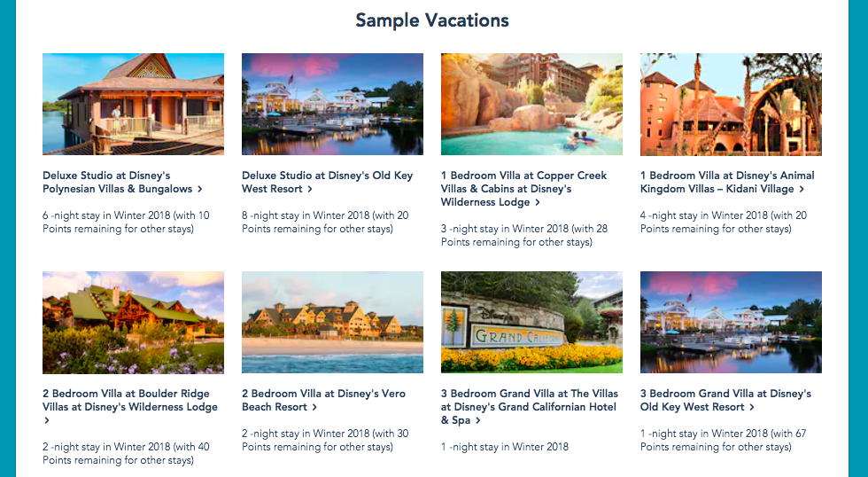The height and width of the screenshot is (477, 868).
Task: Open Deluxe Studio at Old Key West link
Action: point(327,183)
